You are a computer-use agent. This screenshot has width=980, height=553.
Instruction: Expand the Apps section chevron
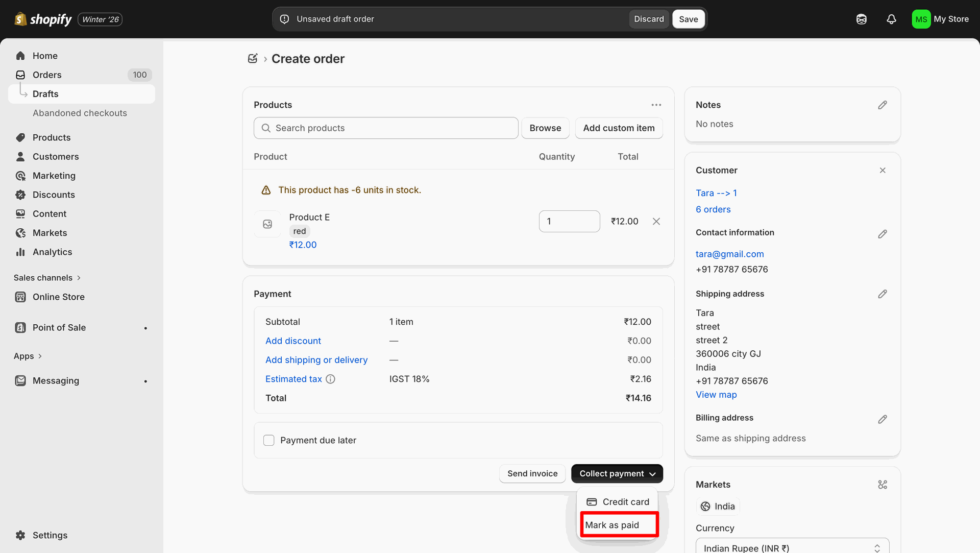coord(40,356)
